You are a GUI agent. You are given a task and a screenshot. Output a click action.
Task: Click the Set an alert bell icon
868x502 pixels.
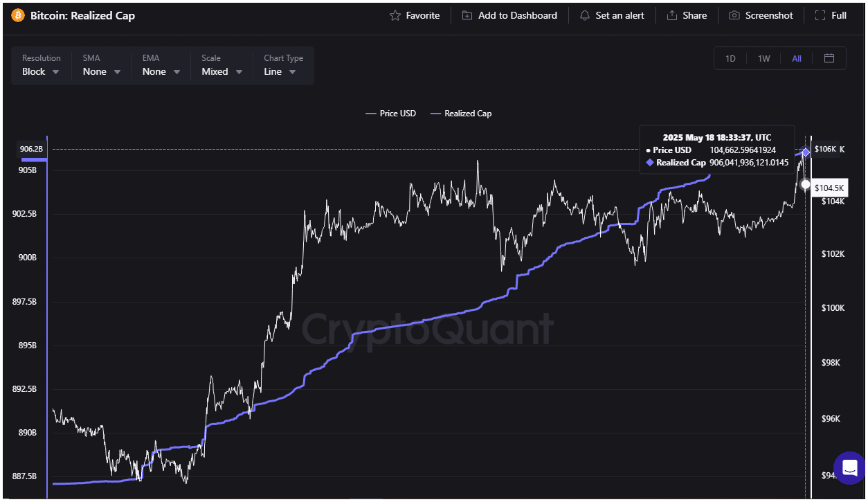585,15
